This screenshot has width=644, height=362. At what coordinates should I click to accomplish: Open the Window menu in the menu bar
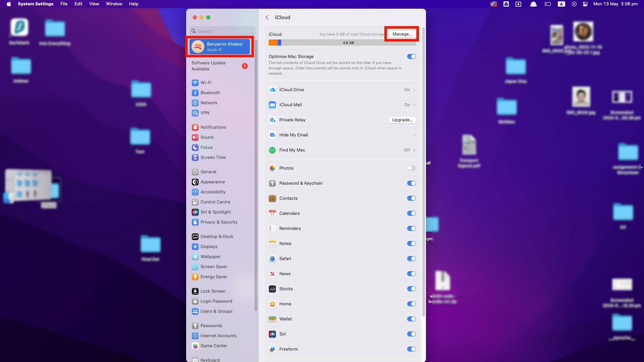click(114, 4)
